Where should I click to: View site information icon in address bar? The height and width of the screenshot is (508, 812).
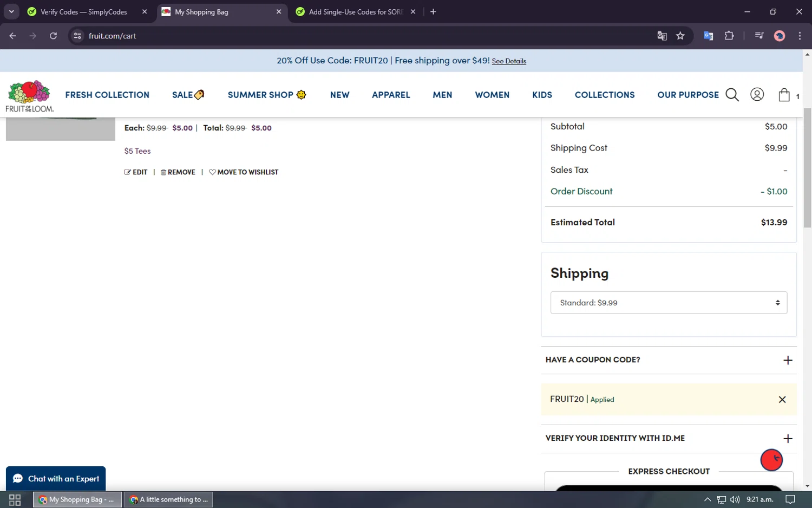tap(77, 36)
